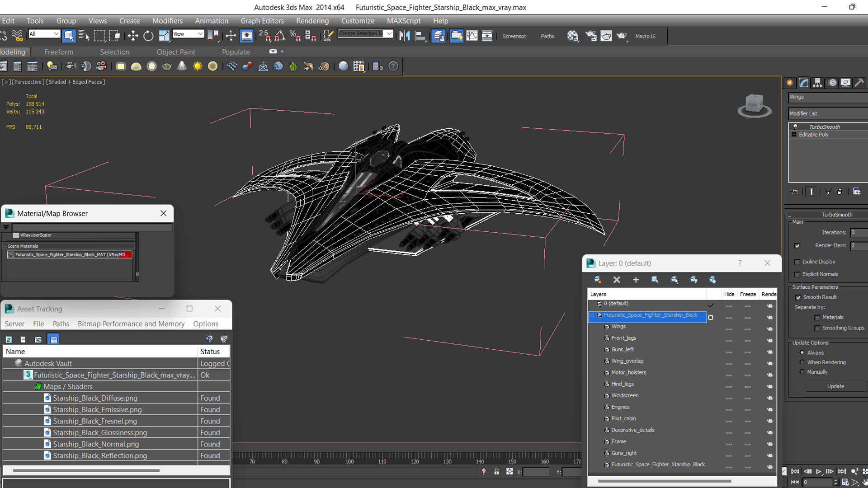
Task: Open Material/Map Browser options arrow
Action: coord(6,227)
